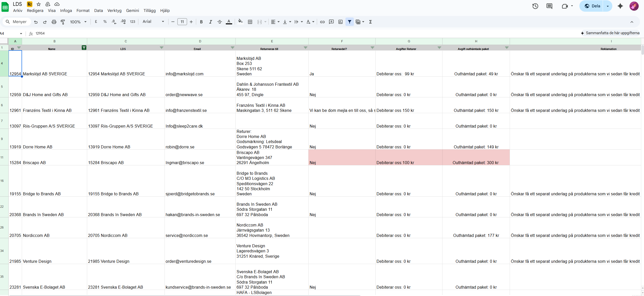Toggle italic formatting

tap(210, 22)
